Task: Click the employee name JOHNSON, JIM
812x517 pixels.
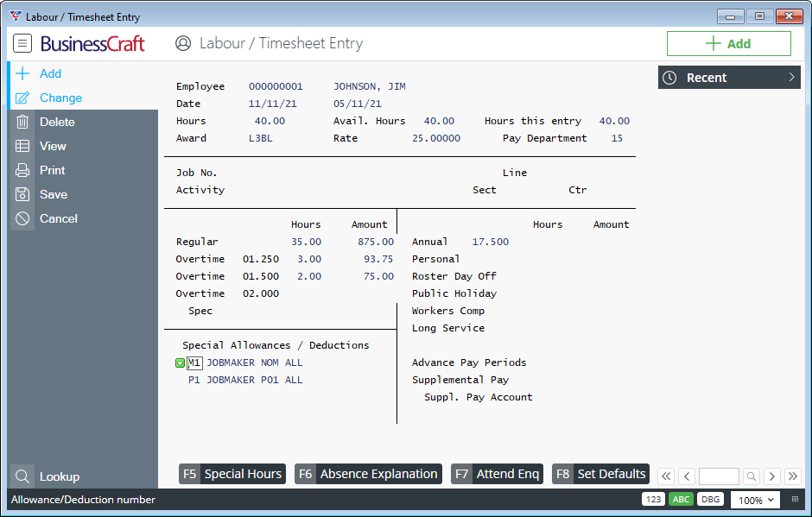Action: coord(370,86)
